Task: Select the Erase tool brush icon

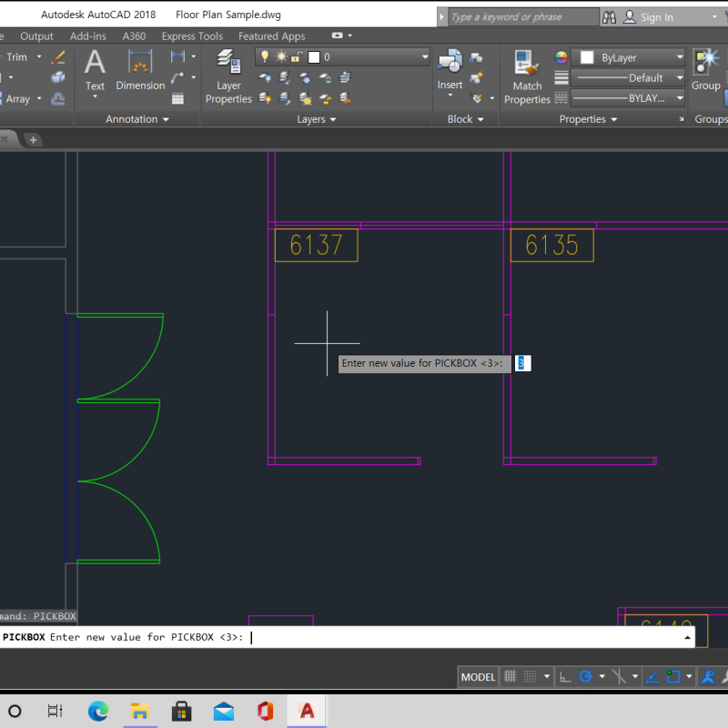Action: point(58,57)
